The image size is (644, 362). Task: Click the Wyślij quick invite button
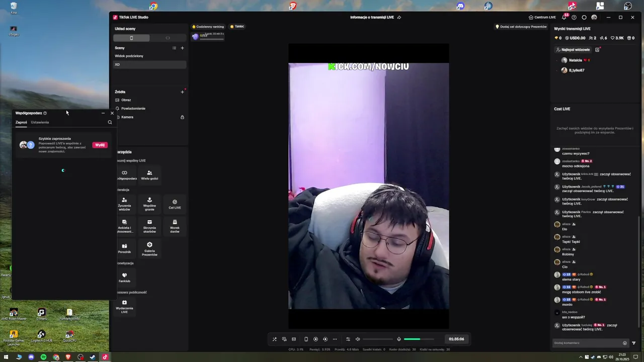pos(100,145)
